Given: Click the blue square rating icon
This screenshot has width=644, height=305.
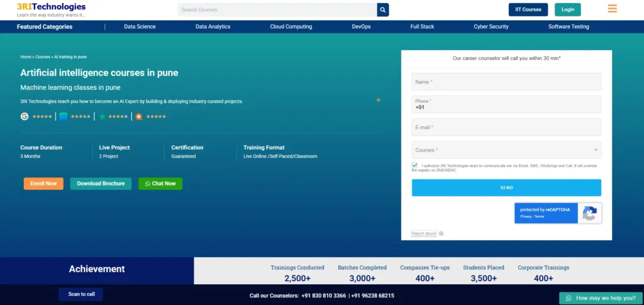Looking at the screenshot, I should point(63,116).
